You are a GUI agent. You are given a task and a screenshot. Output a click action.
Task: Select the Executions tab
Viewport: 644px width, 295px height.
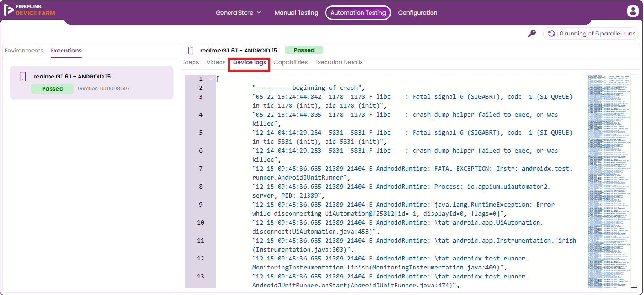[66, 51]
